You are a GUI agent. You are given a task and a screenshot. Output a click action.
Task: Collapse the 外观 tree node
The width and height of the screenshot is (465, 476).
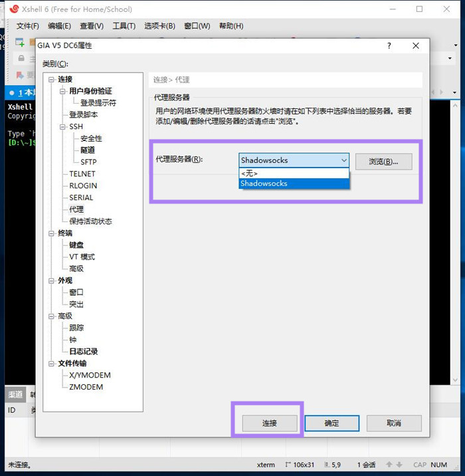click(51, 281)
